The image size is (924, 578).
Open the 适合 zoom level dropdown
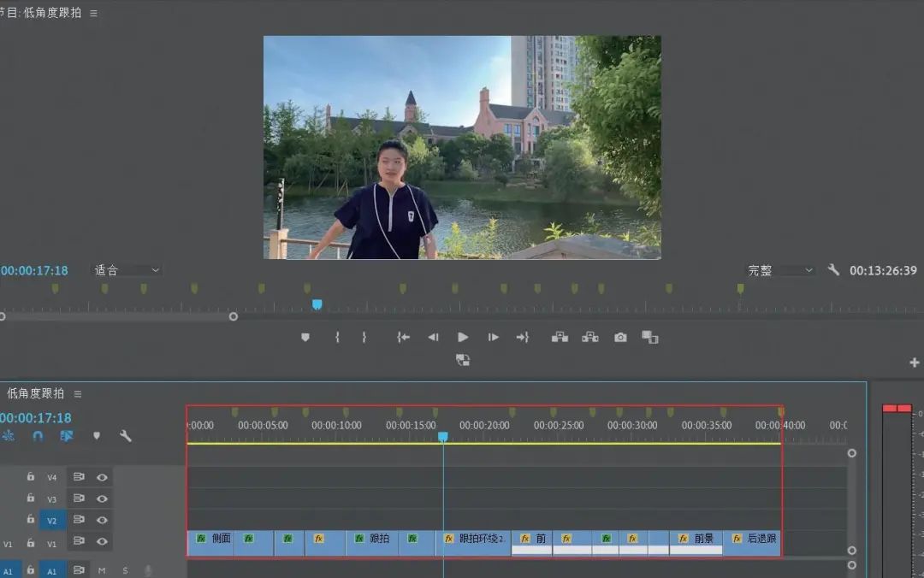(x=127, y=270)
